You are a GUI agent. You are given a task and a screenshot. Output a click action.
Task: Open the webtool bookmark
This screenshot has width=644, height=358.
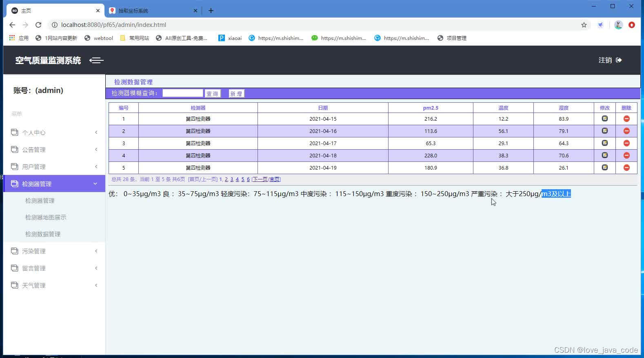[98, 38]
